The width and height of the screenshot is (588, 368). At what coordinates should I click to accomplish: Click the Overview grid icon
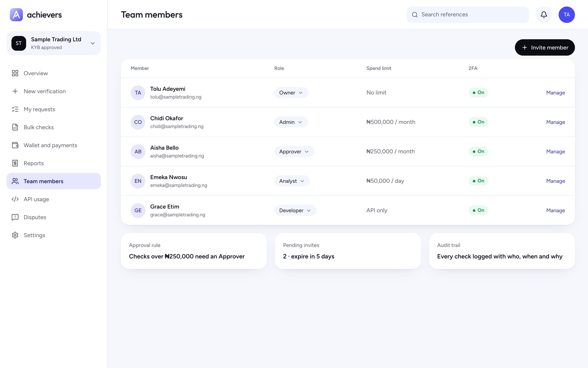15,73
